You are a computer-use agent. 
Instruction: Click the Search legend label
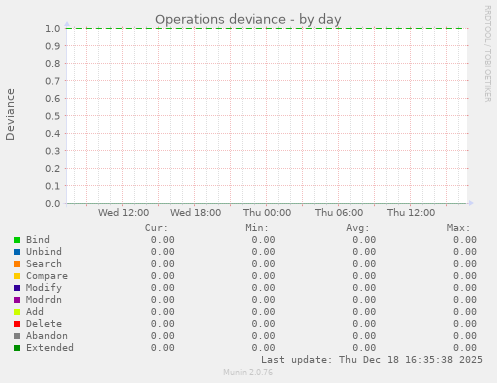[x=44, y=264]
